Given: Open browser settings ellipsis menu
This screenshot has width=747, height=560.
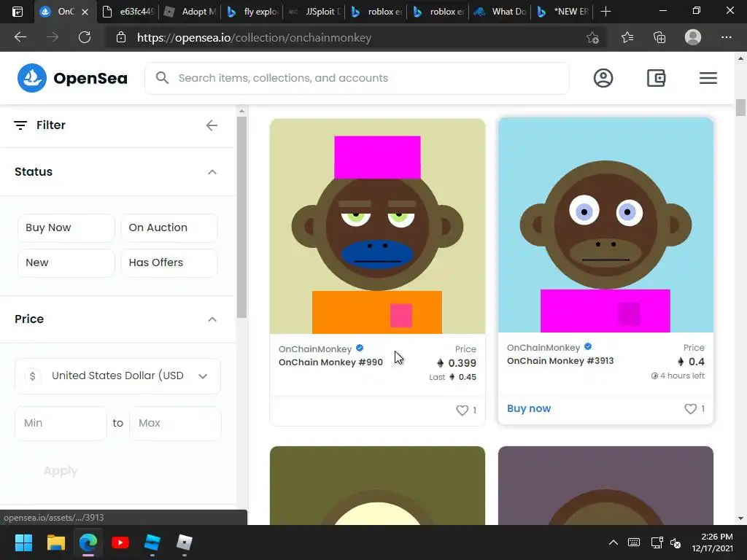Looking at the screenshot, I should (x=726, y=37).
